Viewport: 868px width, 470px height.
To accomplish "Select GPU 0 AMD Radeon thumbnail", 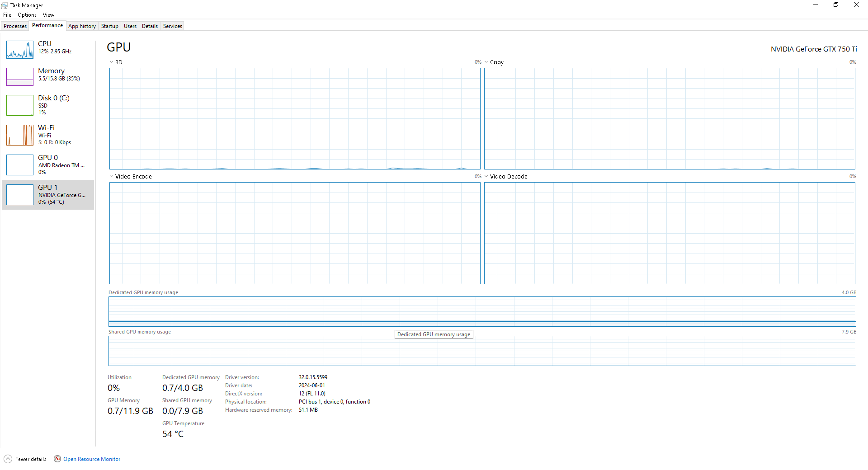I will 20,165.
